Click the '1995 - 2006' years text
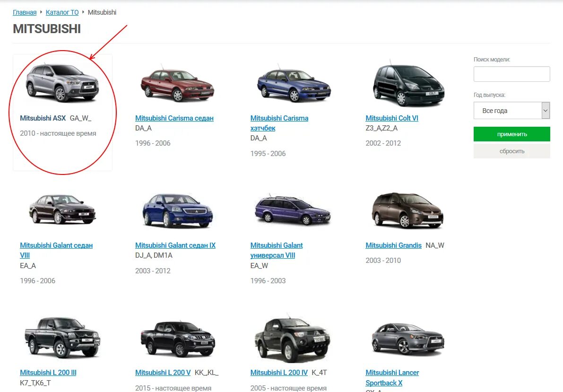The width and height of the screenshot is (563, 392). coord(268,153)
